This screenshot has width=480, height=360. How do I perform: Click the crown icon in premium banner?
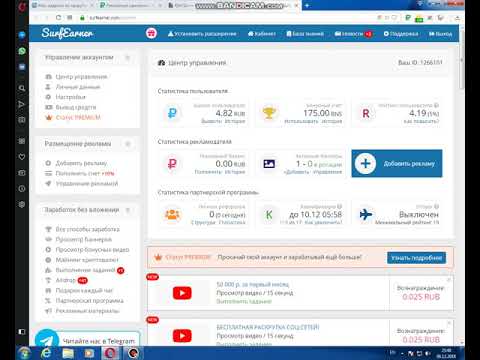click(x=158, y=257)
